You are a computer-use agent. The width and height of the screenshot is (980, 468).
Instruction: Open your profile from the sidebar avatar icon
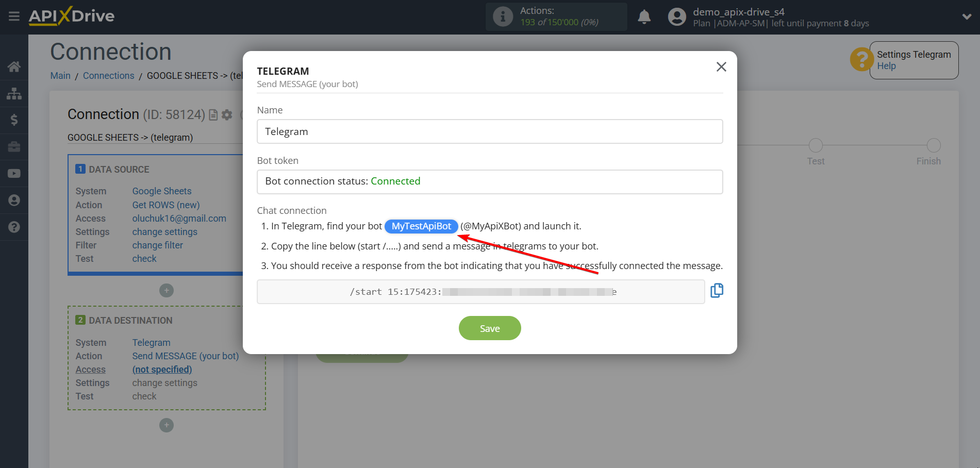14,200
